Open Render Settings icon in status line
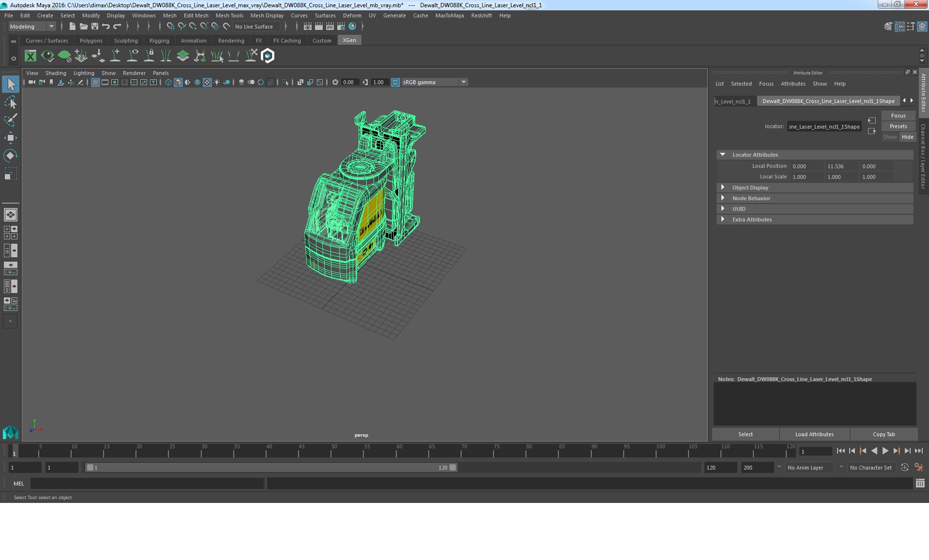Screen dimensions: 929x560 point(341,27)
